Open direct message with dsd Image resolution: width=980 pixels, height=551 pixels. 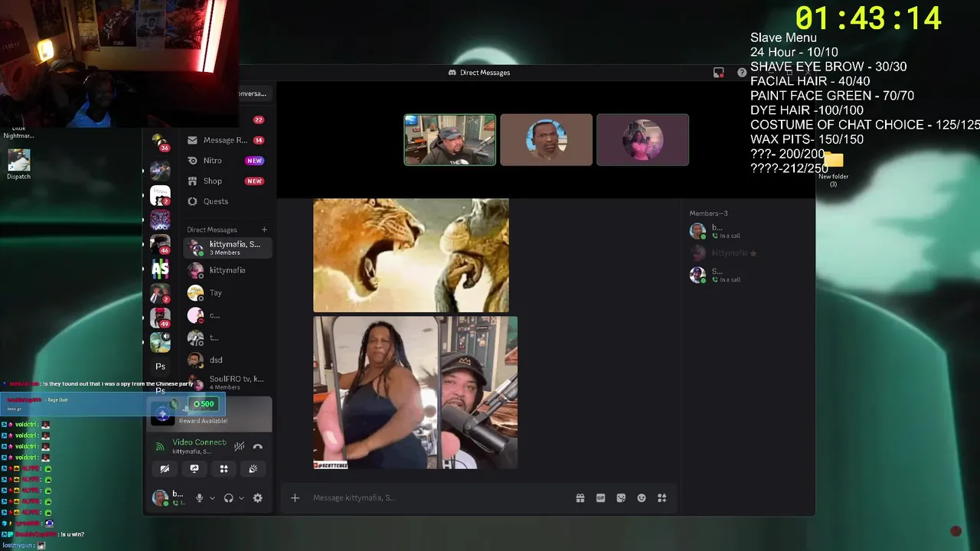click(227, 360)
